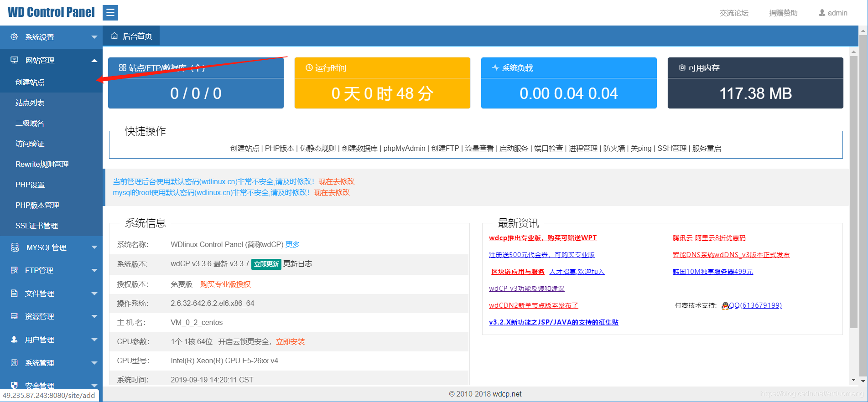
Task: Open 创建站点 in the sidebar
Action: pos(51,82)
